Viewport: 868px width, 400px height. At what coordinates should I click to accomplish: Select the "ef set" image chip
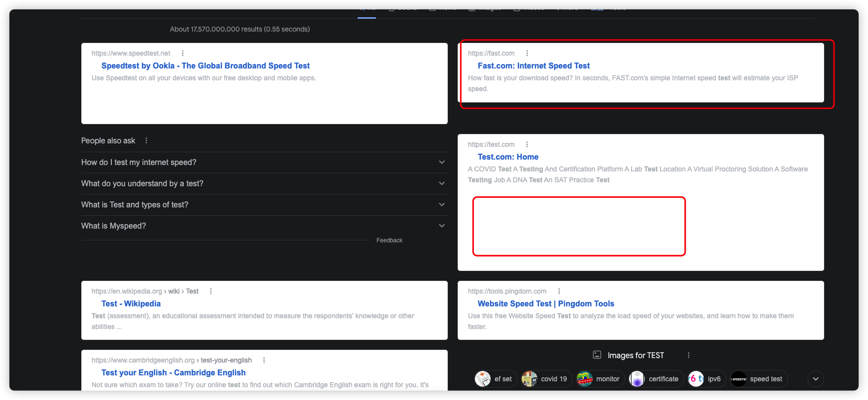pyautogui.click(x=496, y=379)
